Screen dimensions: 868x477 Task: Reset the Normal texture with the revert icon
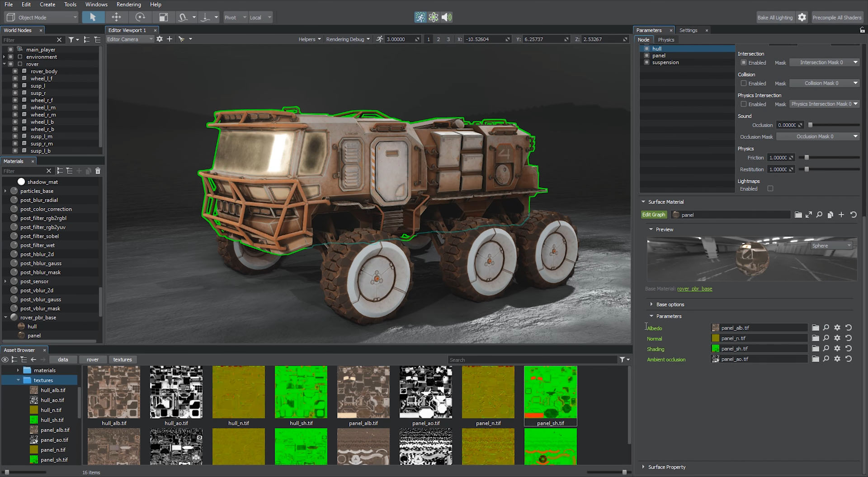tap(849, 338)
